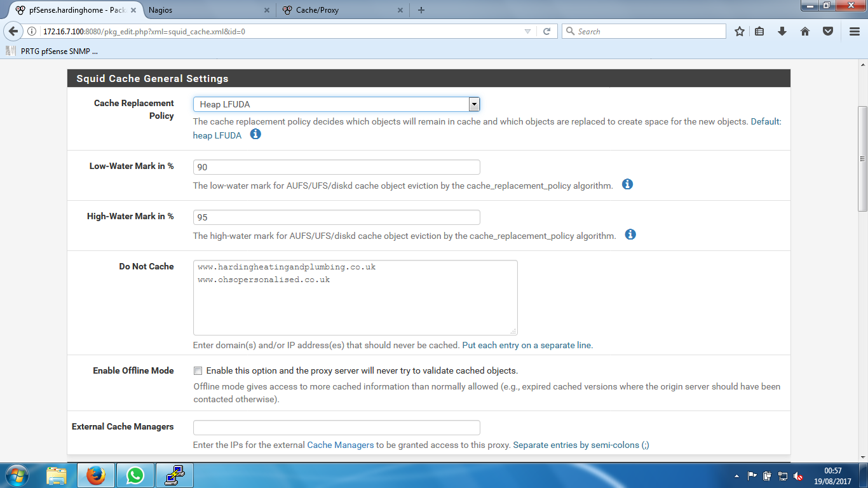Reload the page with the refresh icon
Screen dimensions: 868x488
tap(546, 31)
